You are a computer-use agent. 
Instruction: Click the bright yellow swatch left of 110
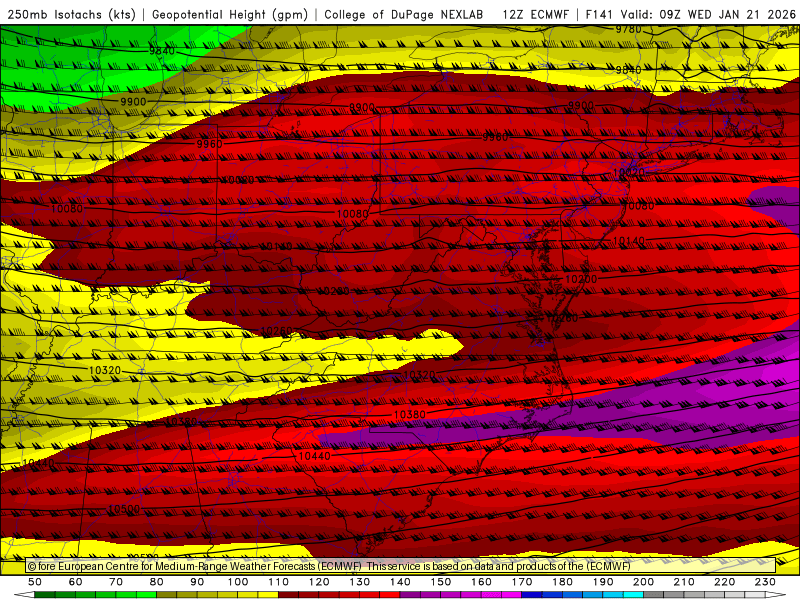tap(268, 595)
